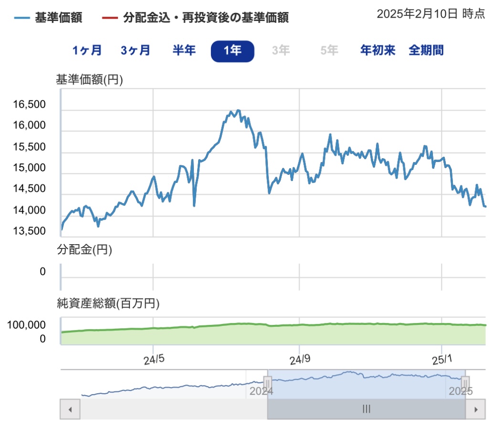Click the scrollbar track left of thumb
The image size is (504, 441).
click(x=174, y=409)
